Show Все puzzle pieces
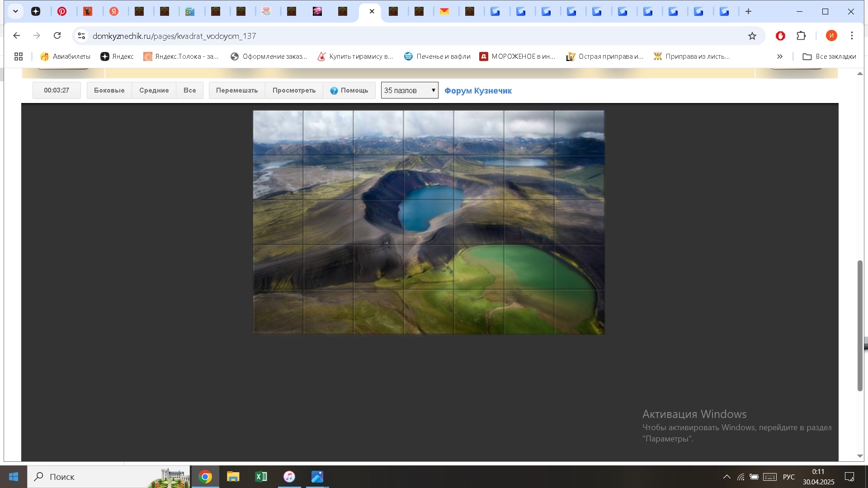 [189, 90]
